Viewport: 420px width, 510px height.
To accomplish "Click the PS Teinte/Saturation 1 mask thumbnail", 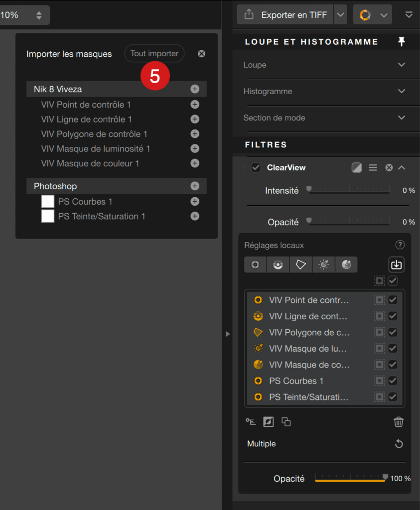I will click(48, 216).
